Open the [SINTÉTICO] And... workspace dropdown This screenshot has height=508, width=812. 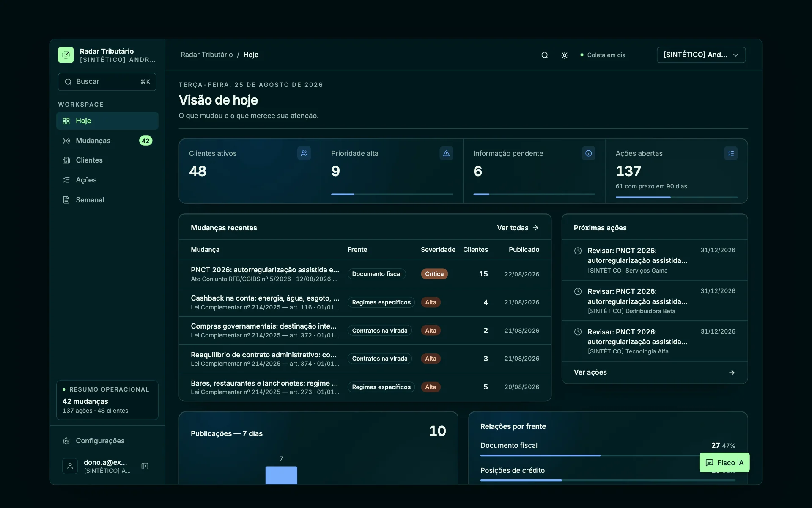point(701,55)
